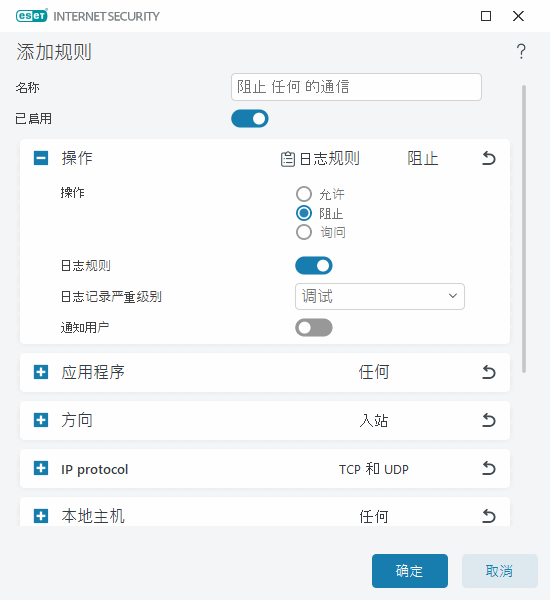The height and width of the screenshot is (600, 550).
Task: Expand the 应用程序 section
Action: point(41,372)
